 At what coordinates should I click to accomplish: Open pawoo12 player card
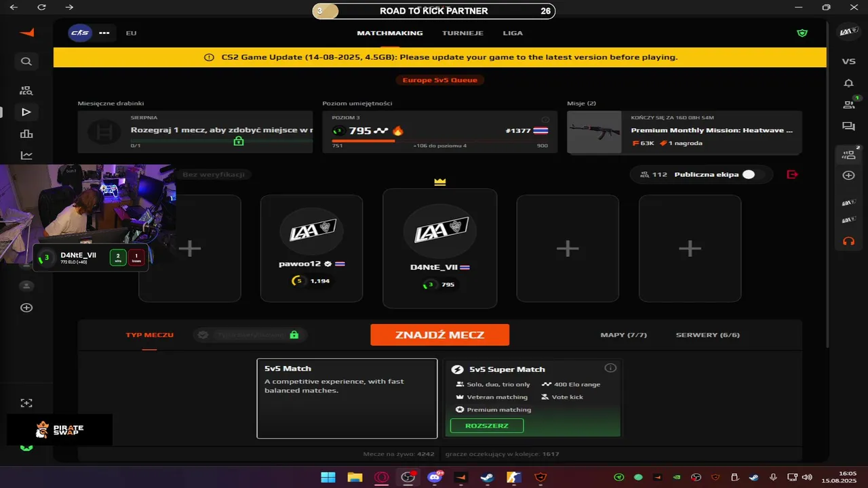click(311, 248)
